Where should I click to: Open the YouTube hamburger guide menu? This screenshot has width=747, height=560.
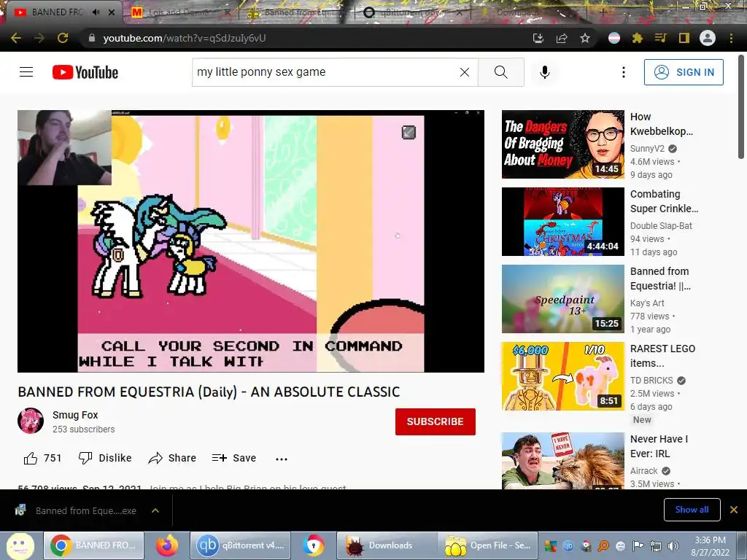click(26, 72)
